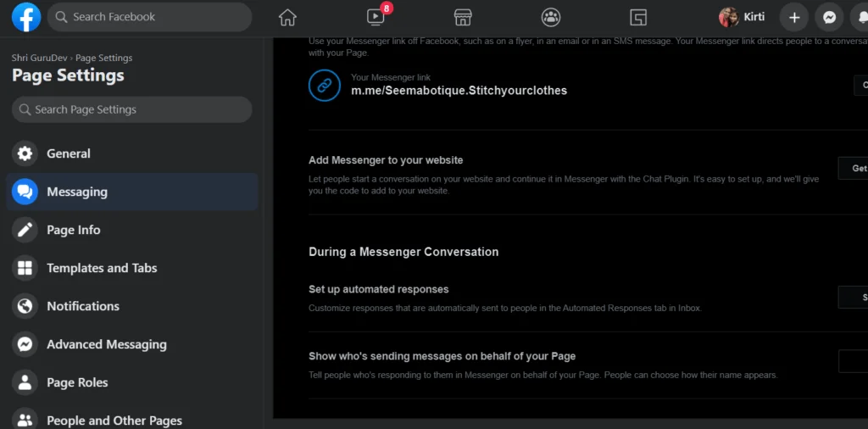
Task: Click the Facebook logo icon
Action: pyautogui.click(x=26, y=17)
